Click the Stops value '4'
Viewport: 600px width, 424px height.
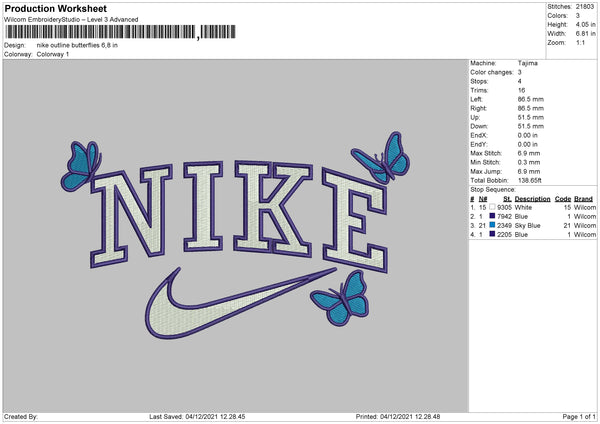(x=520, y=81)
